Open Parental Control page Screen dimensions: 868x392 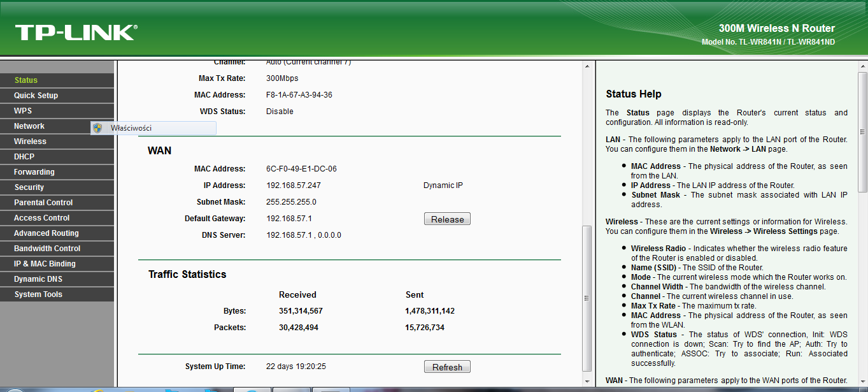point(43,203)
